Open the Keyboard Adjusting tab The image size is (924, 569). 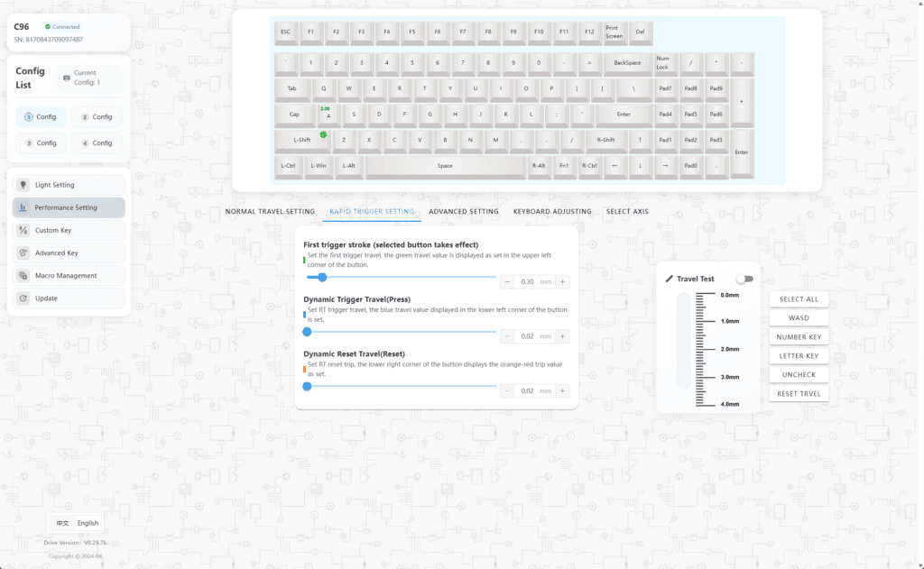pos(552,212)
